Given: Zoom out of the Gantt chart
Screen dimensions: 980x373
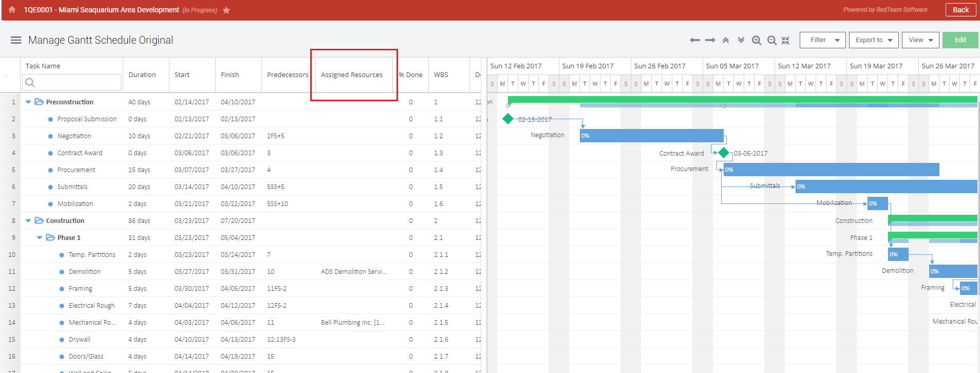Looking at the screenshot, I should [x=771, y=41].
